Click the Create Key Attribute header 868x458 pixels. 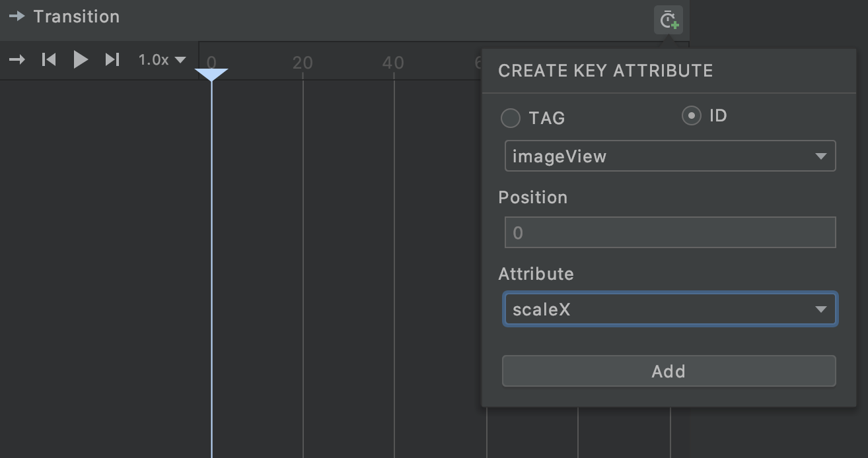click(x=605, y=71)
